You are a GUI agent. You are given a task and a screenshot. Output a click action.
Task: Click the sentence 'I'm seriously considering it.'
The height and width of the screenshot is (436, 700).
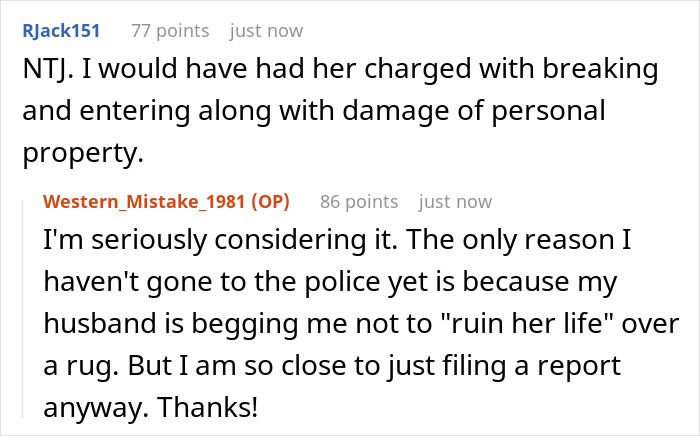(x=200, y=241)
